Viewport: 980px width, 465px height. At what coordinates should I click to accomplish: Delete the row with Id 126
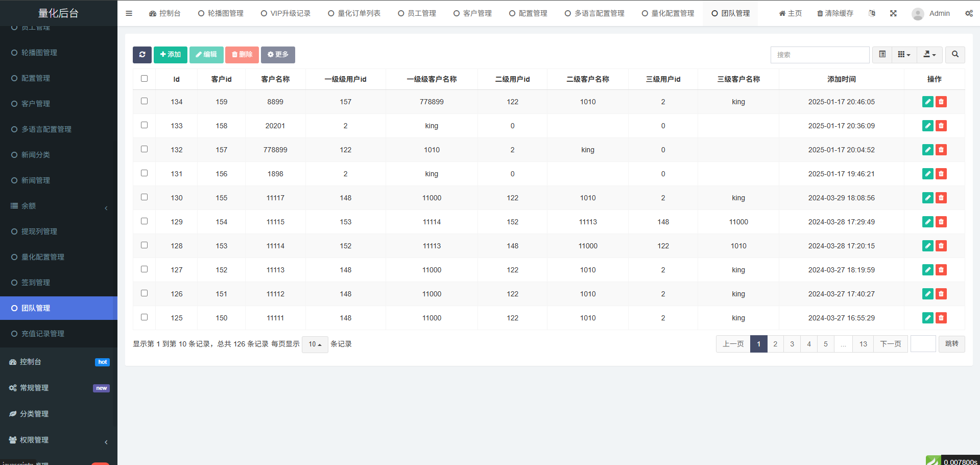coord(941,294)
